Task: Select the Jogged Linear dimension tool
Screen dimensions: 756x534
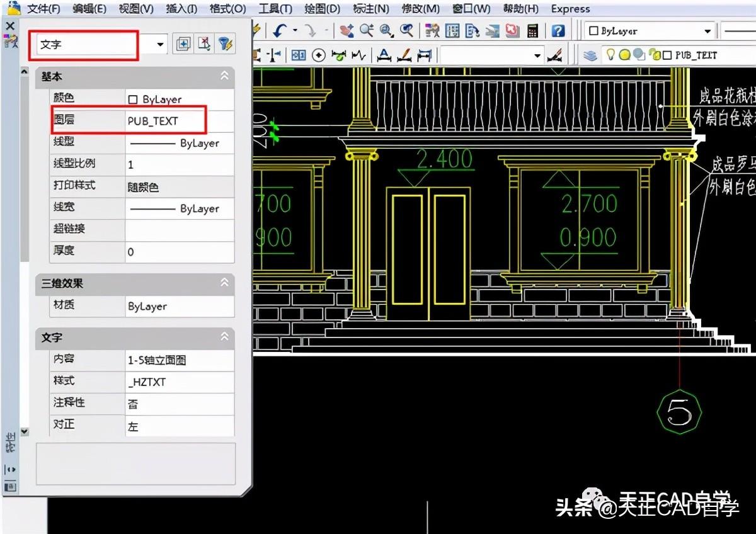Action: (x=359, y=55)
